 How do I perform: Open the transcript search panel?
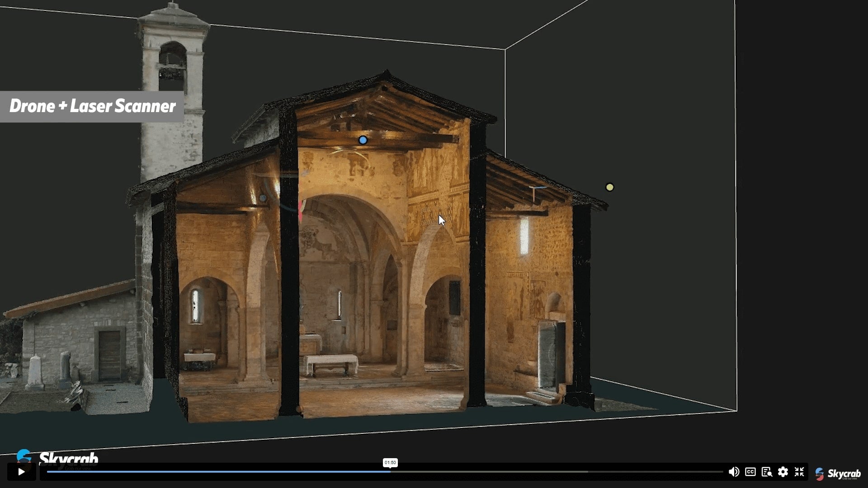coord(767,472)
